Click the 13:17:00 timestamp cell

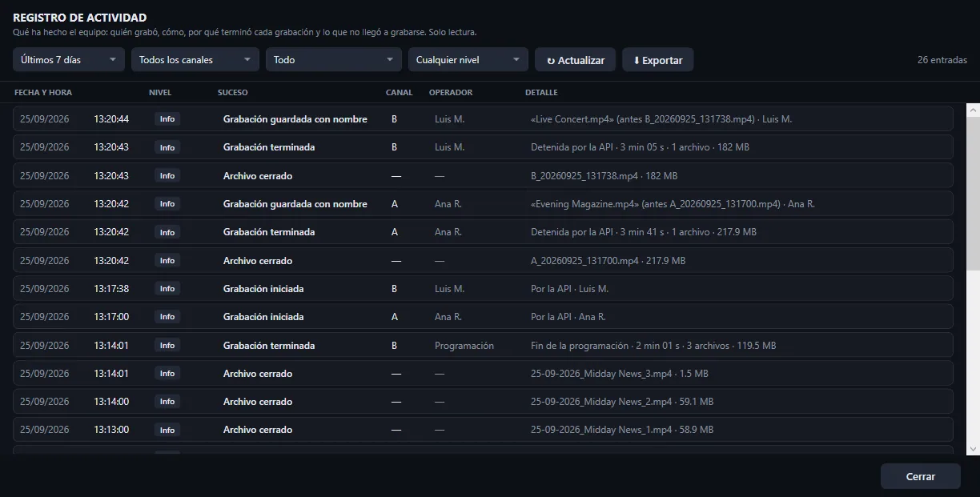click(x=111, y=317)
